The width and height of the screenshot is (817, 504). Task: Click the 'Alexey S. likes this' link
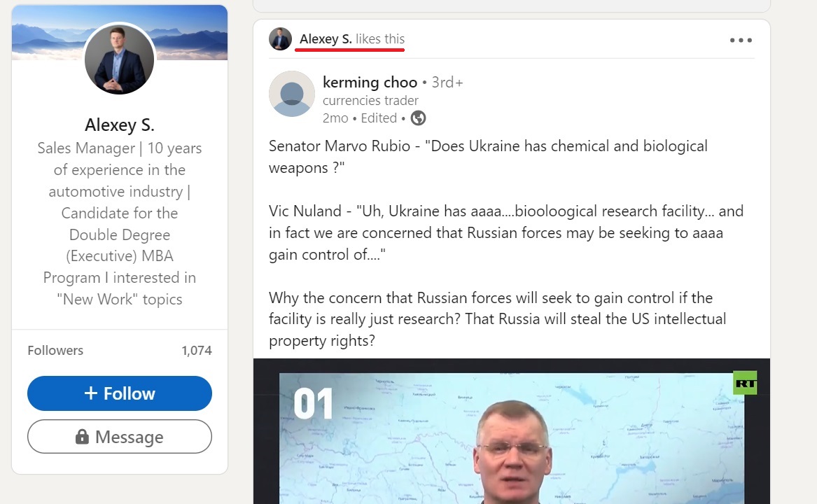click(x=351, y=39)
